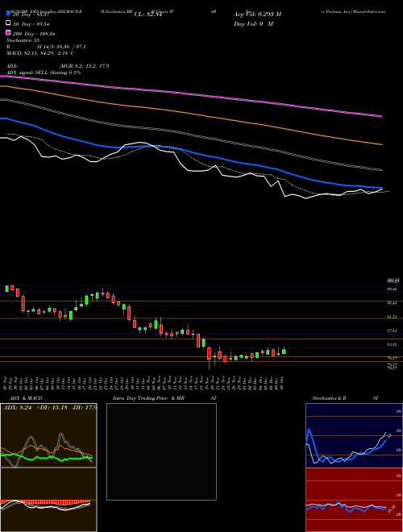This screenshot has height=532, width=403.
Task: Click the 87.53 price axis label
Action: click(393, 330)
